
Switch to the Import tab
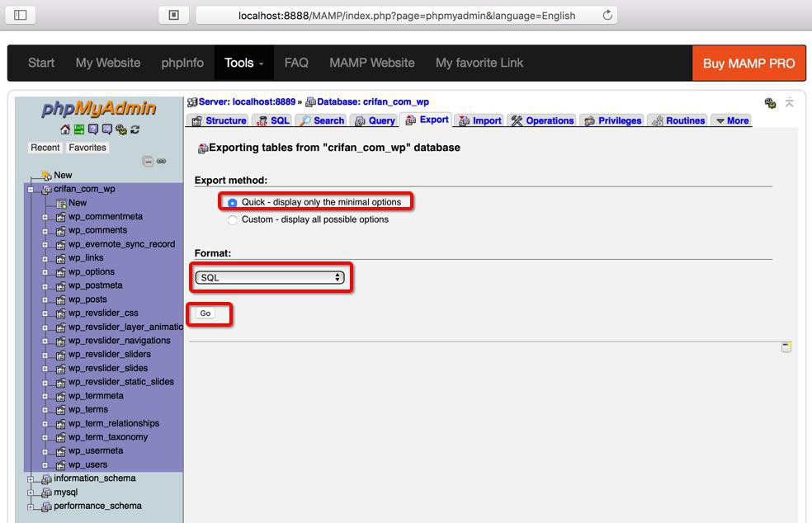[x=480, y=120]
